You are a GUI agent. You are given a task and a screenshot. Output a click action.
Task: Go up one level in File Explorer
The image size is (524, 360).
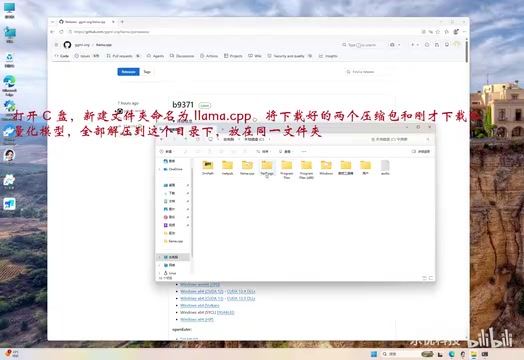186,139
